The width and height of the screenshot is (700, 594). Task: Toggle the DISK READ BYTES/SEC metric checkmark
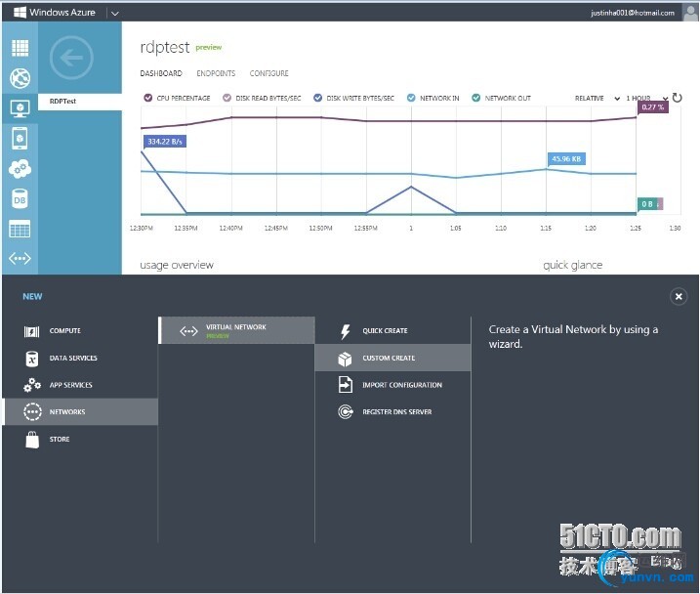226,98
